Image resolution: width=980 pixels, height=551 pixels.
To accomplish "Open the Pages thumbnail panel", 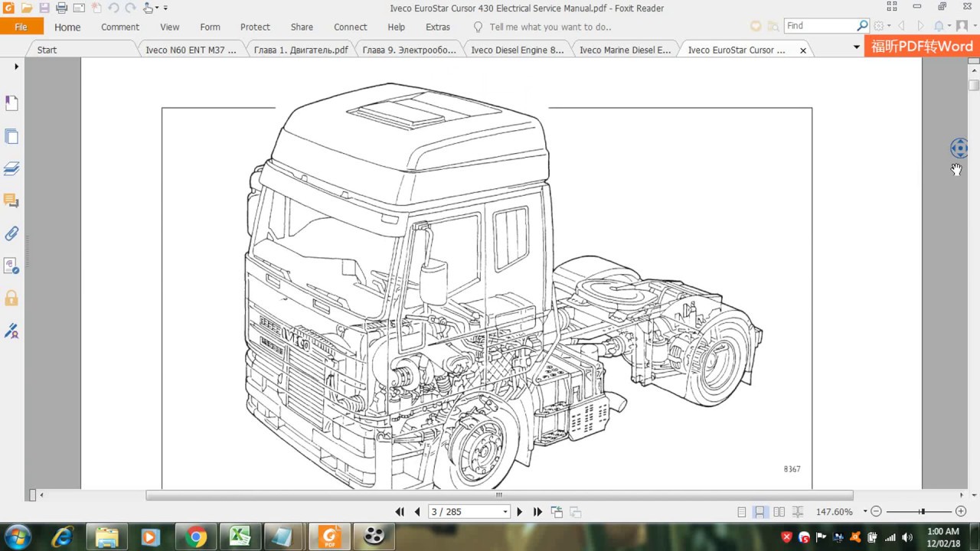I will click(11, 137).
